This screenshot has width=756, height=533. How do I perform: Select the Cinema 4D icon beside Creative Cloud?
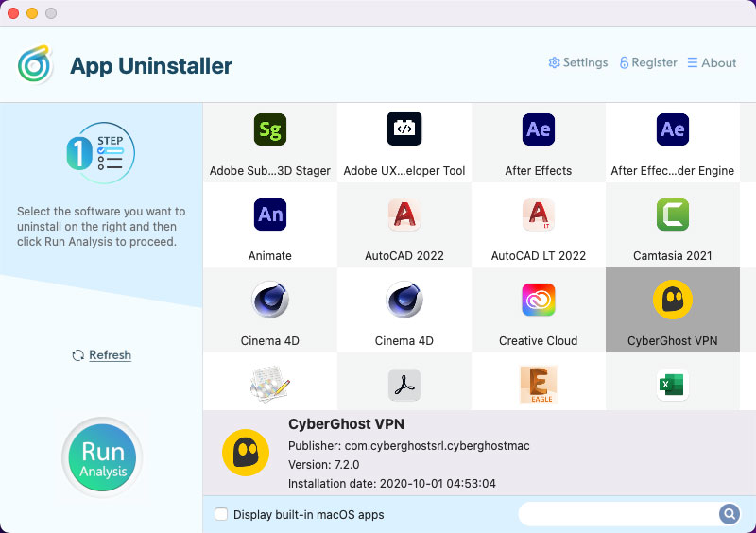[404, 300]
